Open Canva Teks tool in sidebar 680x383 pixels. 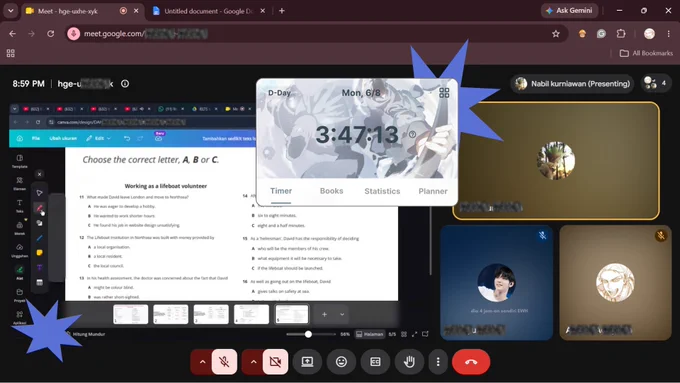(x=20, y=206)
